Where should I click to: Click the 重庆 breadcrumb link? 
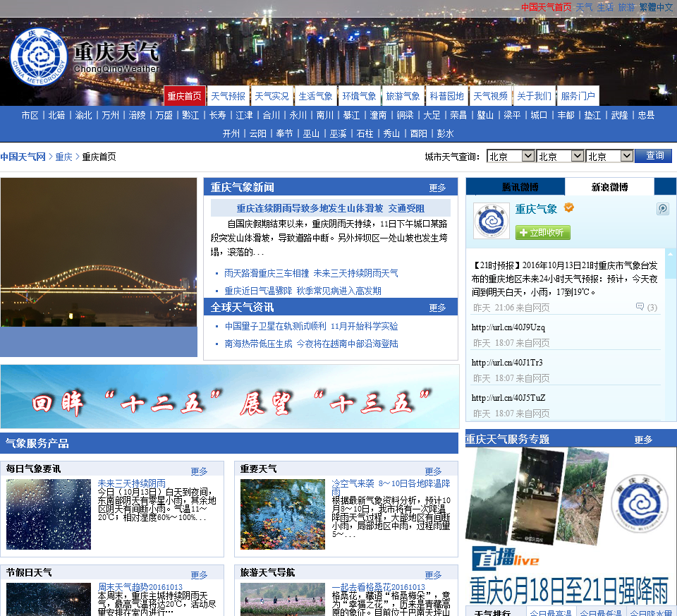(x=64, y=157)
